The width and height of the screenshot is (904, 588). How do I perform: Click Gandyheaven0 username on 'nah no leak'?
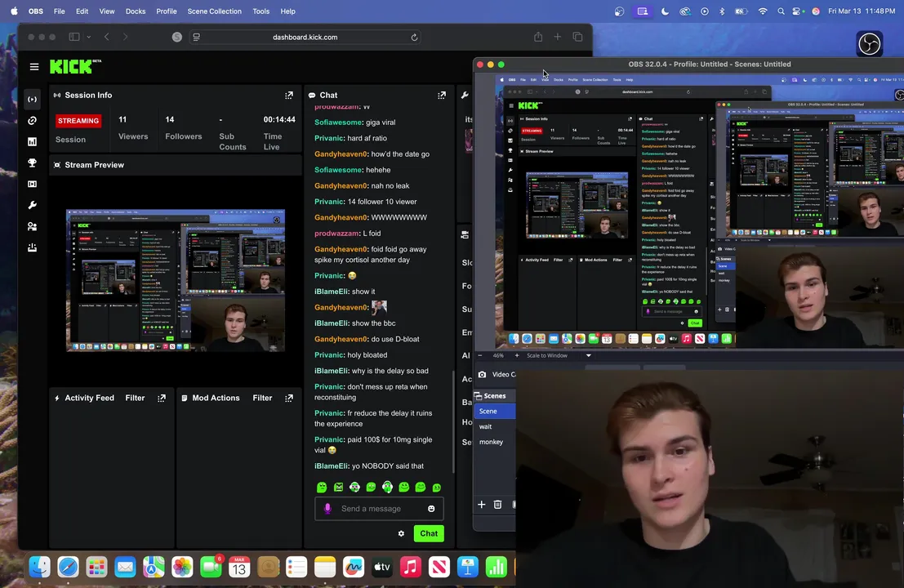click(x=341, y=185)
